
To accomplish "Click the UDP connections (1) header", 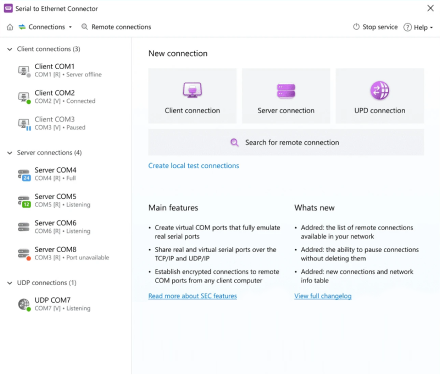I will coord(47,283).
